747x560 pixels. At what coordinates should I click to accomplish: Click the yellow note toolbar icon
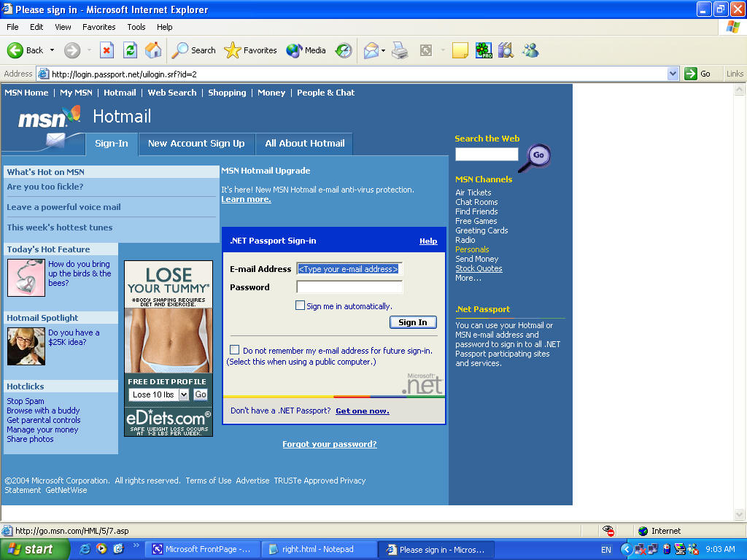tap(460, 50)
